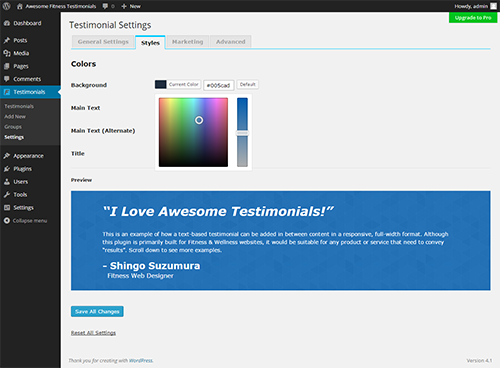
Task: Click the Testimonials menu icon
Action: [7, 92]
